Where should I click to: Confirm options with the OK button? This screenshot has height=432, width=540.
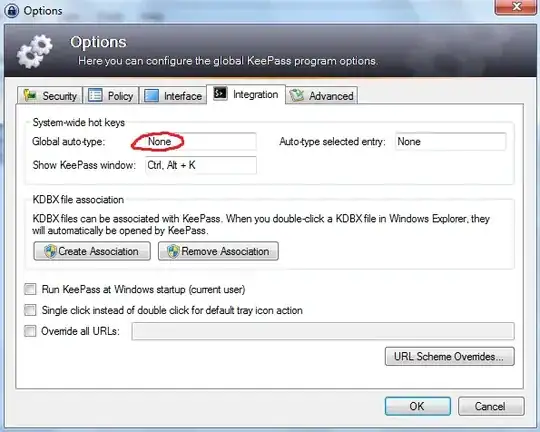point(417,406)
